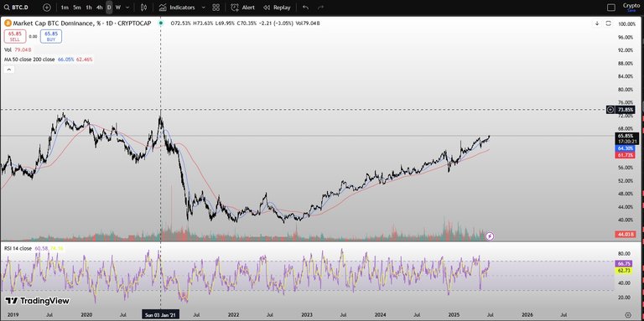
Task: Select the D daily timeframe
Action: tap(109, 8)
